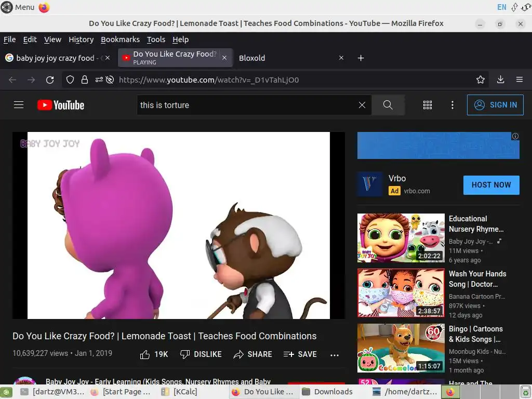
Task: Open Educational Nursery Rhyme video thumbnail
Action: (x=401, y=238)
